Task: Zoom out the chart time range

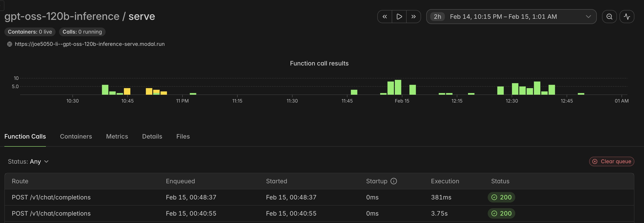Action: (609, 16)
